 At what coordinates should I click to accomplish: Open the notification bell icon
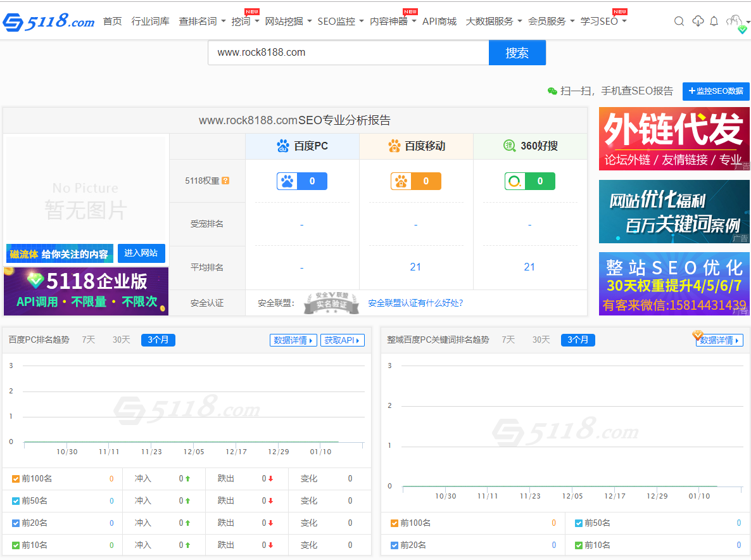pyautogui.click(x=714, y=21)
